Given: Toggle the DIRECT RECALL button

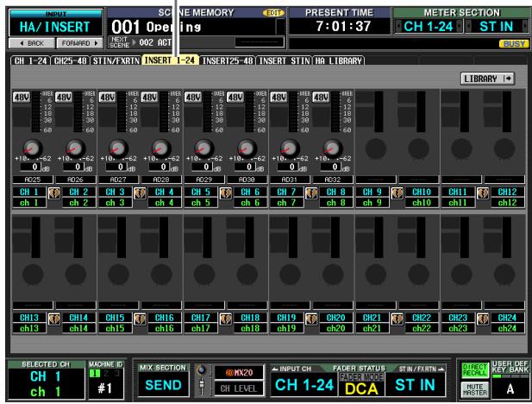Looking at the screenshot, I should pyautogui.click(x=474, y=370).
